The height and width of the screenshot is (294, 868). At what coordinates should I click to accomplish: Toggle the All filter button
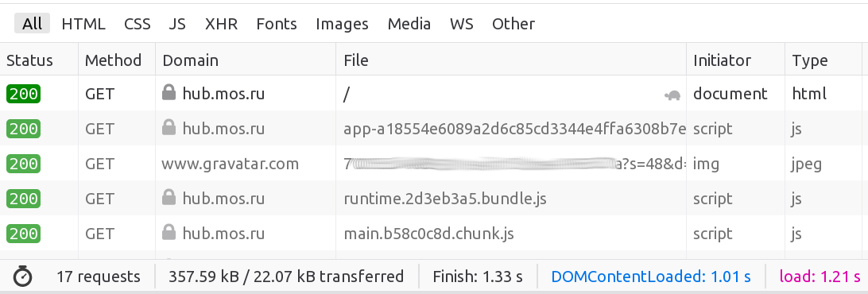(x=32, y=24)
